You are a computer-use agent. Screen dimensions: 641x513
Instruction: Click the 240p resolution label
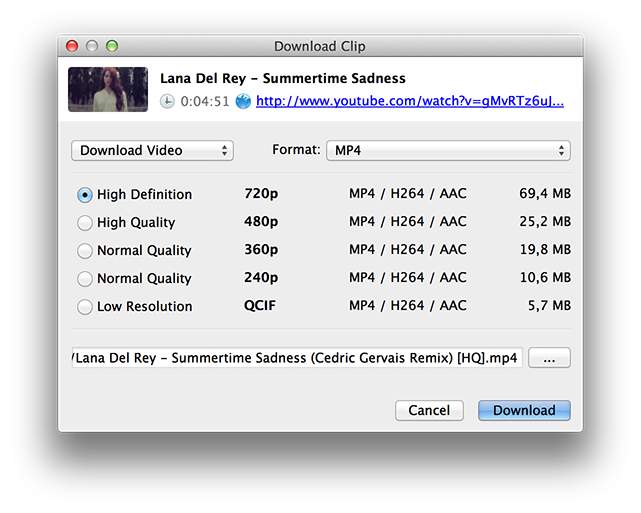point(261,278)
